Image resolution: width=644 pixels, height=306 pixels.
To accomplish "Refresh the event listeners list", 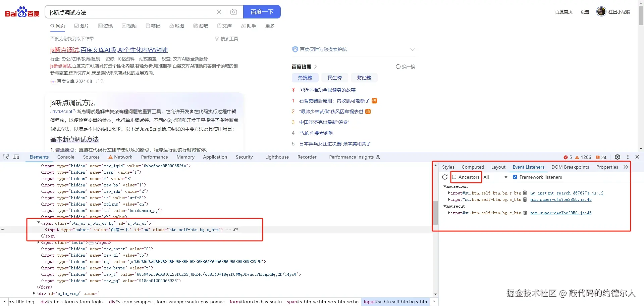I will tap(444, 177).
